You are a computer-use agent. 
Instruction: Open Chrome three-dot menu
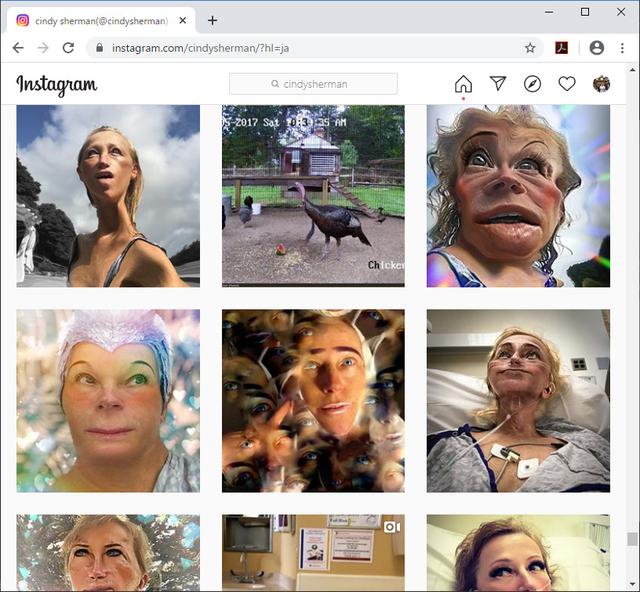[622, 48]
